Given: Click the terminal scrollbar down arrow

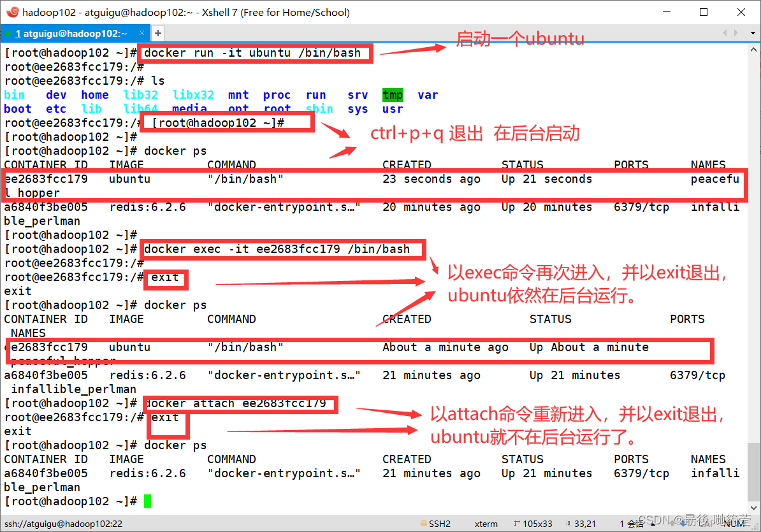Looking at the screenshot, I should 753,508.
